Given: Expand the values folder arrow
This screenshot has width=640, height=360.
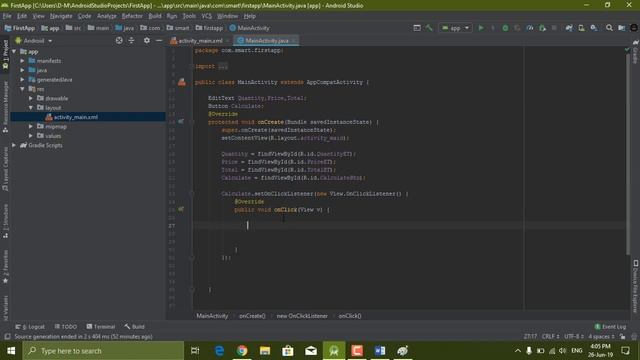Looking at the screenshot, I should [x=31, y=136].
